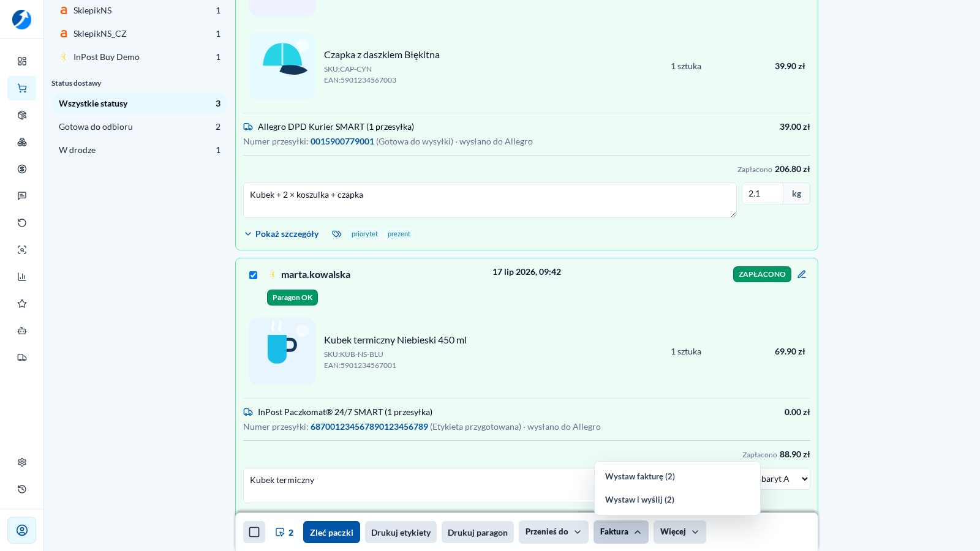Click the Paragon OK badge

(292, 298)
